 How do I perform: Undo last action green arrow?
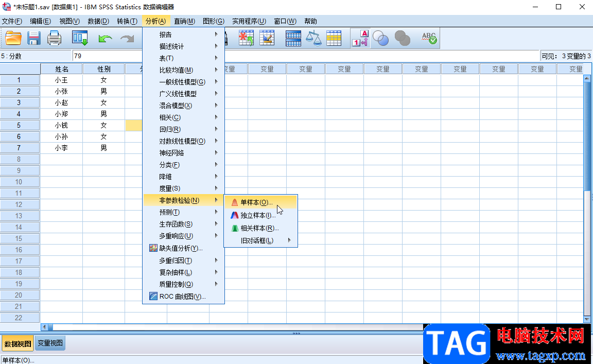pos(105,38)
